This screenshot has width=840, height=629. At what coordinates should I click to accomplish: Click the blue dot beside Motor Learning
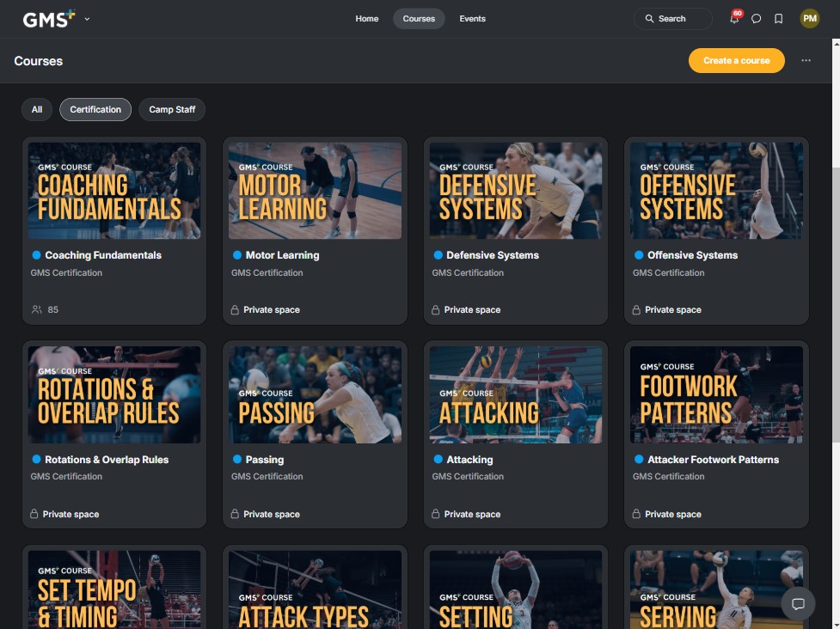pos(237,255)
